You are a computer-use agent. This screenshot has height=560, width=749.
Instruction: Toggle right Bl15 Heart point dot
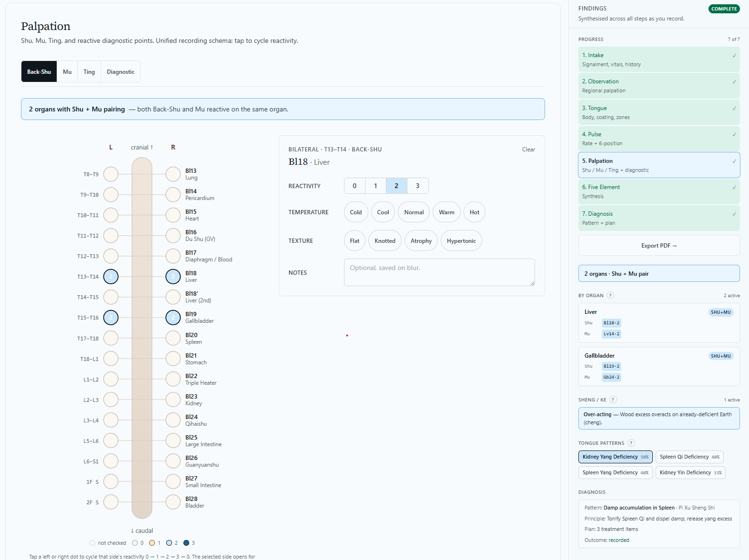[x=173, y=215]
